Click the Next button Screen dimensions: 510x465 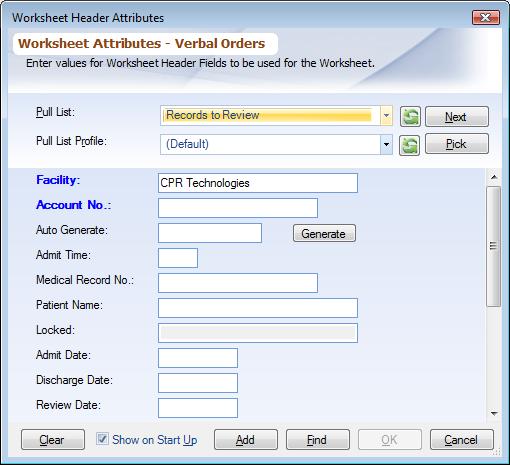457,116
